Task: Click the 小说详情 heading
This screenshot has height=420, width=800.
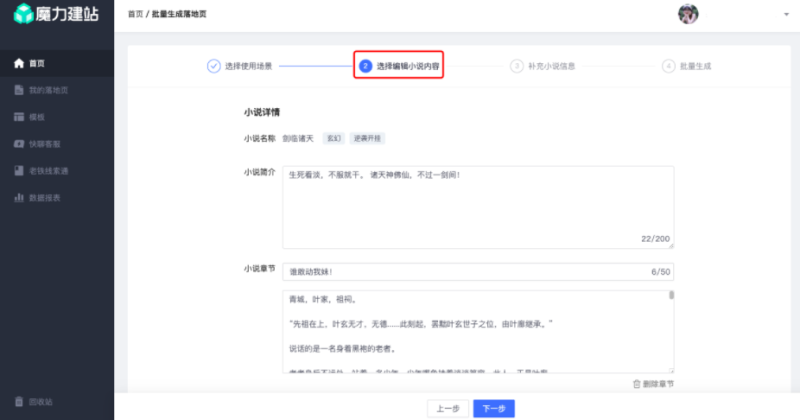Action: click(262, 112)
